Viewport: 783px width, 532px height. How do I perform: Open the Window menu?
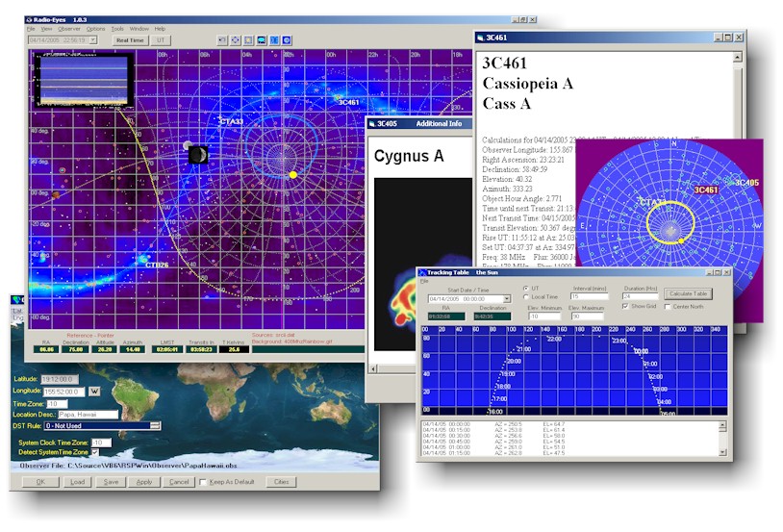coord(139,29)
